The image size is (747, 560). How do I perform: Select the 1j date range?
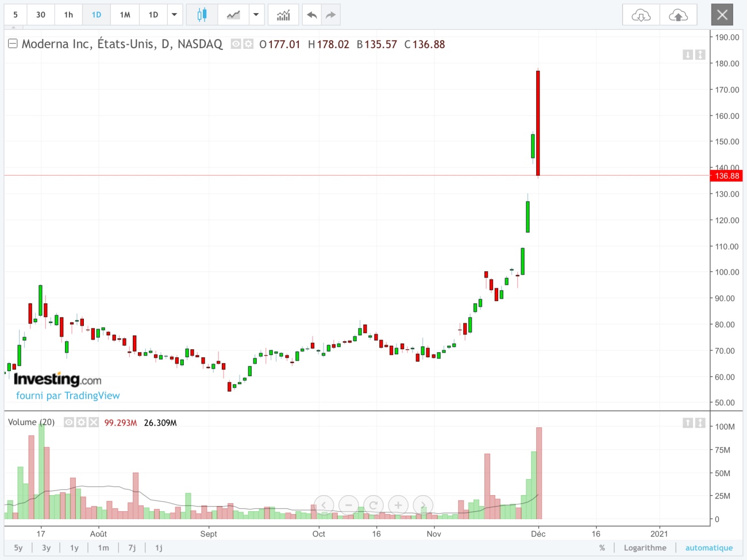point(159,548)
